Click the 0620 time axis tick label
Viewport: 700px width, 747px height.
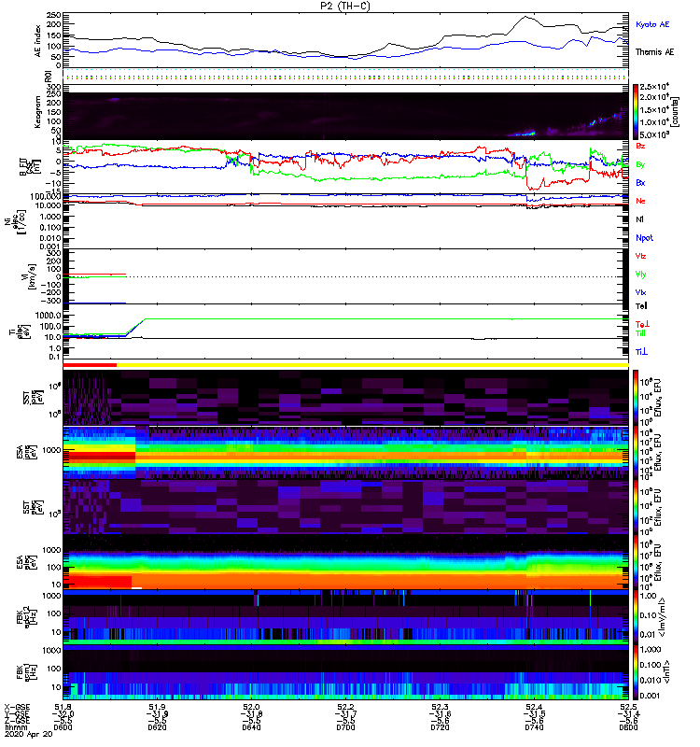click(157, 727)
